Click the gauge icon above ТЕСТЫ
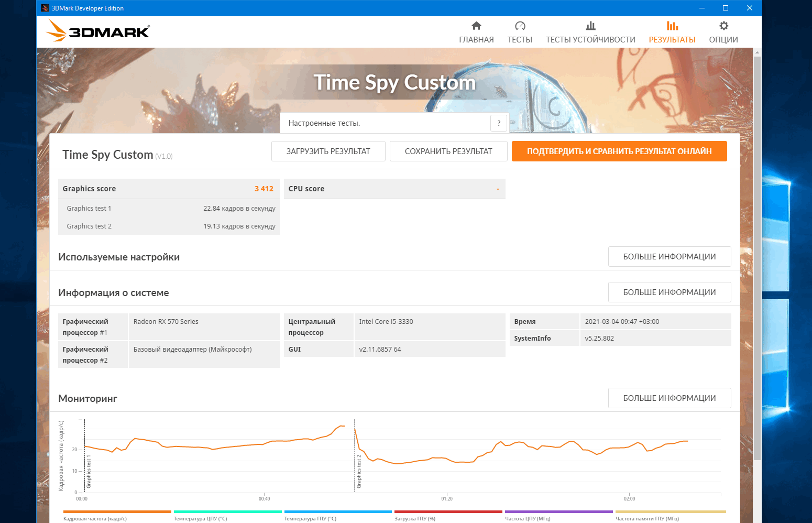 (x=520, y=26)
